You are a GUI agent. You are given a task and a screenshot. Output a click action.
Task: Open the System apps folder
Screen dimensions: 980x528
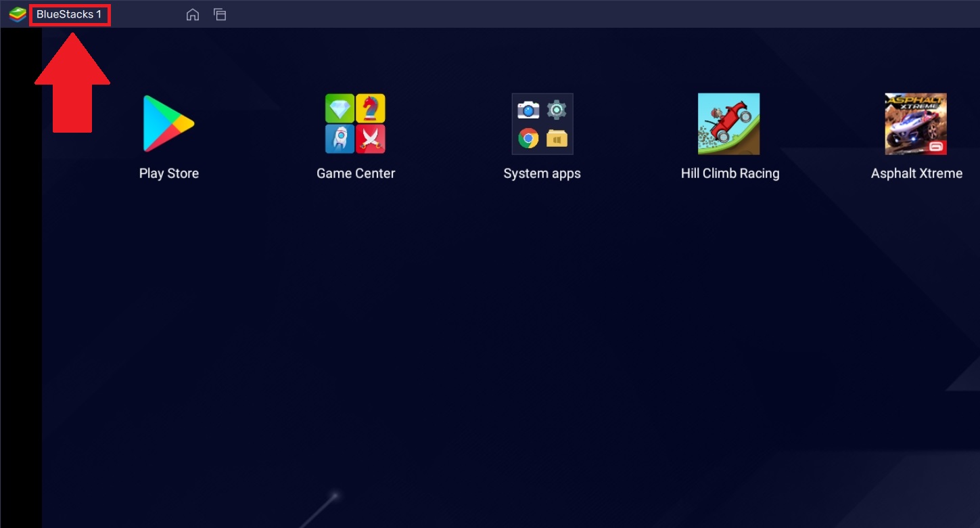coord(542,124)
